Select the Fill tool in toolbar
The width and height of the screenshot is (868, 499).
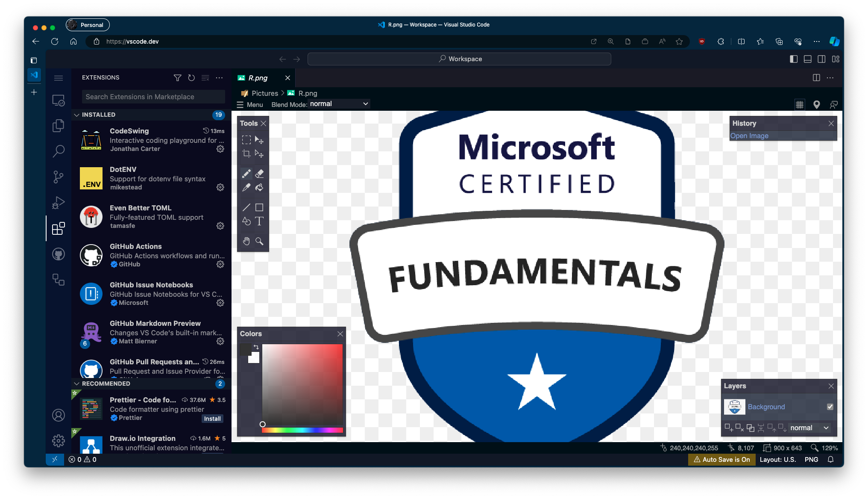click(x=260, y=187)
